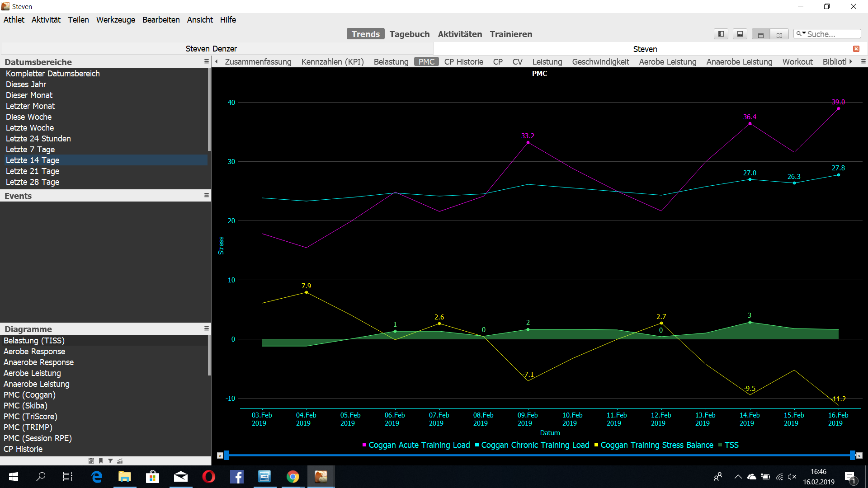Viewport: 868px width, 488px height.
Task: Open Google Chrome from taskbar
Action: 292,477
